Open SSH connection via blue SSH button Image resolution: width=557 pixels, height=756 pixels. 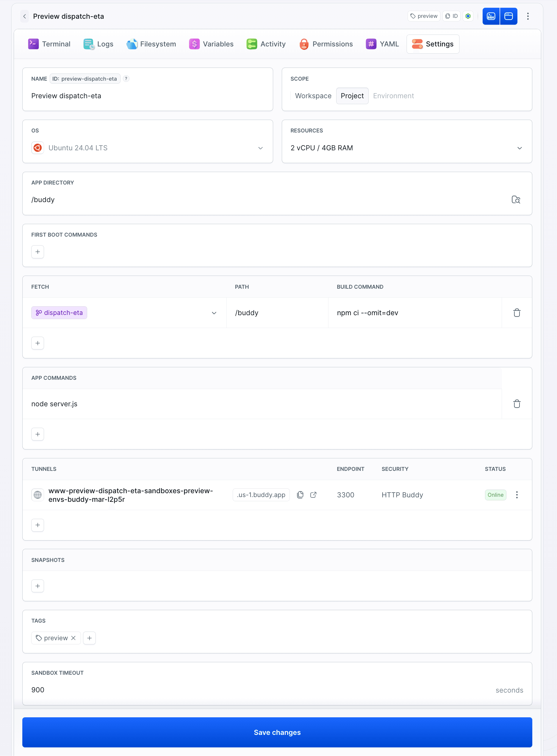pos(491,16)
